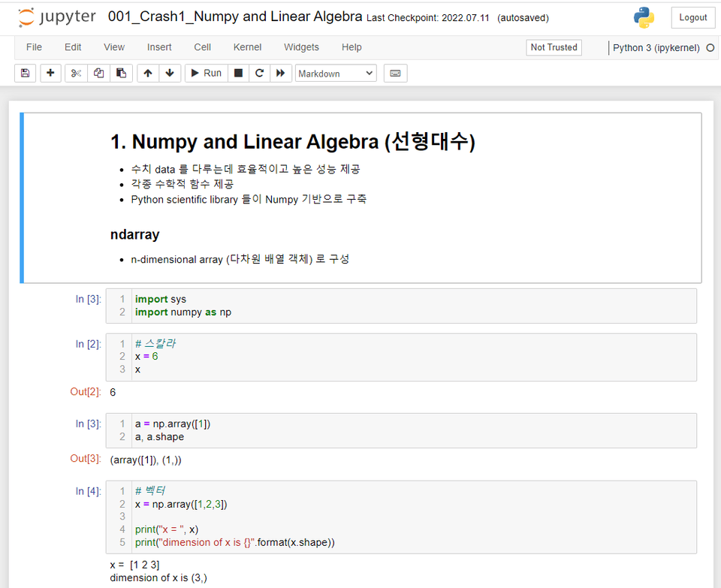Move selected cell up arrow
721x588 pixels.
[148, 73]
